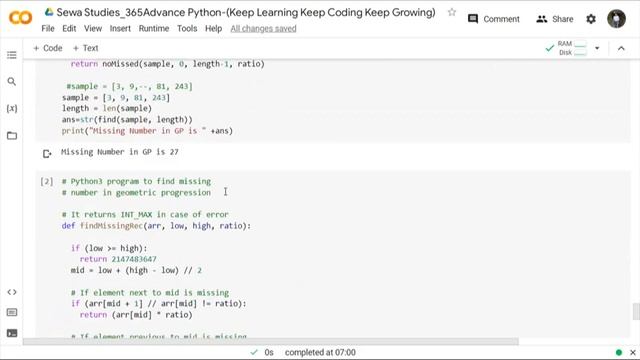Click the All changes saved link
The height and width of the screenshot is (360, 640).
coord(263,29)
